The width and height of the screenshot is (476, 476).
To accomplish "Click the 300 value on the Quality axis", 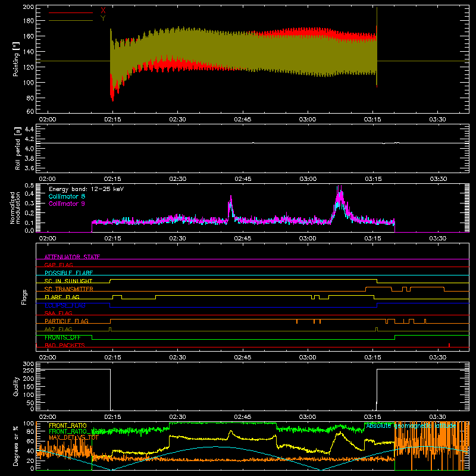I will (29, 364).
